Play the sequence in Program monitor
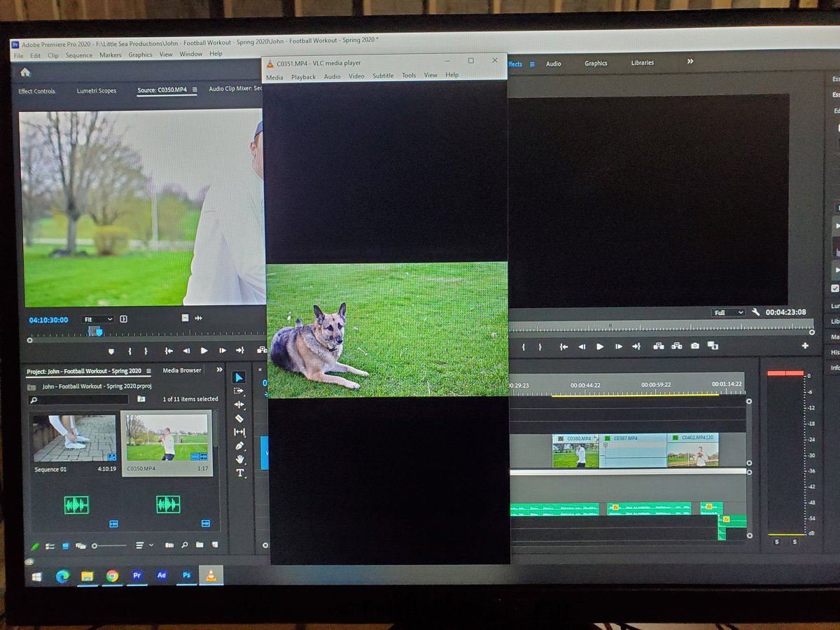Image resolution: width=840 pixels, height=630 pixels. tap(600, 346)
